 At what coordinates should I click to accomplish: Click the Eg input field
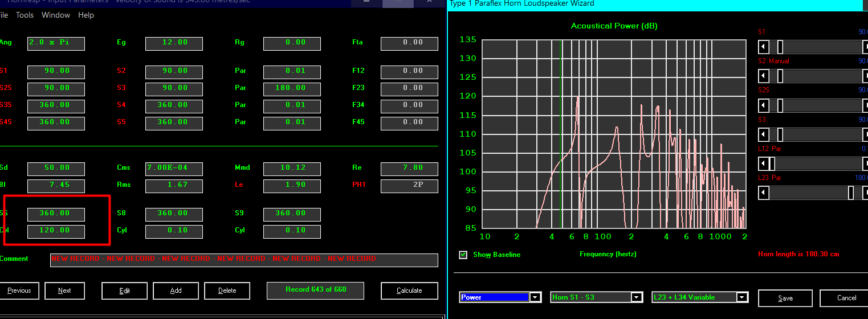(x=174, y=43)
